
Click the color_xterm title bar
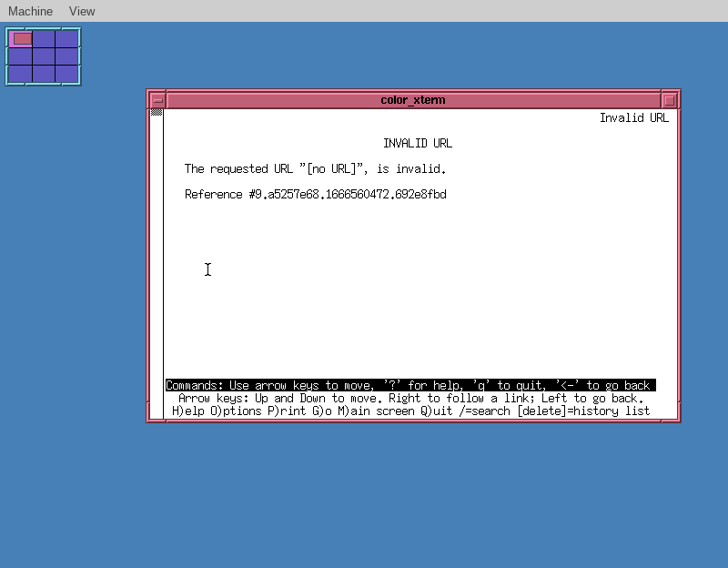coord(413,100)
